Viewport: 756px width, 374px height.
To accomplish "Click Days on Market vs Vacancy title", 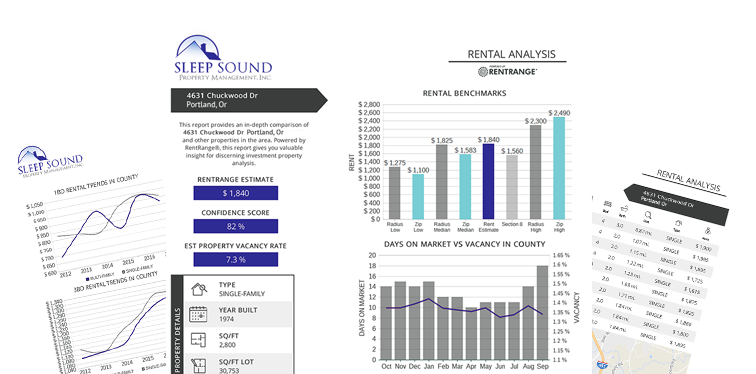I will pyautogui.click(x=465, y=244).
